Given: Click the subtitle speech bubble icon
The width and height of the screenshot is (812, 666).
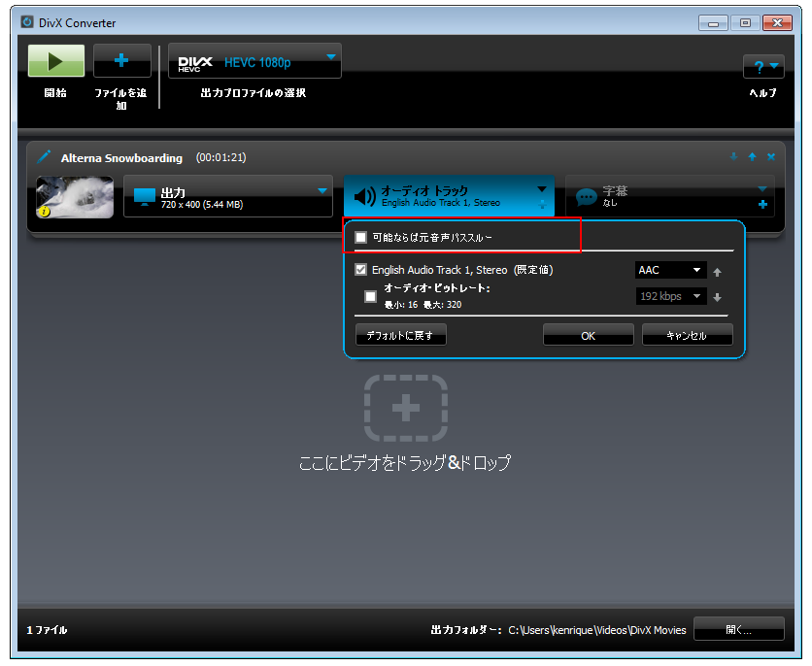Looking at the screenshot, I should [x=587, y=197].
